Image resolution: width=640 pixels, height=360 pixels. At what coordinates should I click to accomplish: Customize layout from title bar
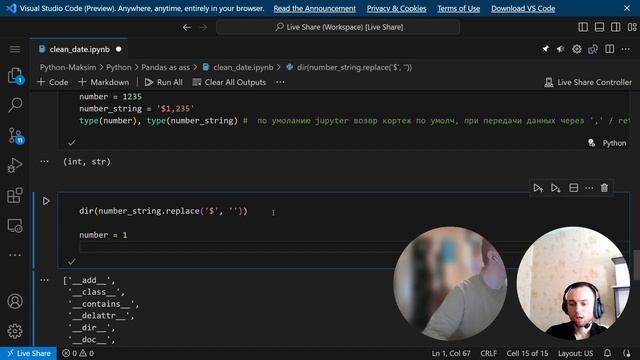[632, 27]
